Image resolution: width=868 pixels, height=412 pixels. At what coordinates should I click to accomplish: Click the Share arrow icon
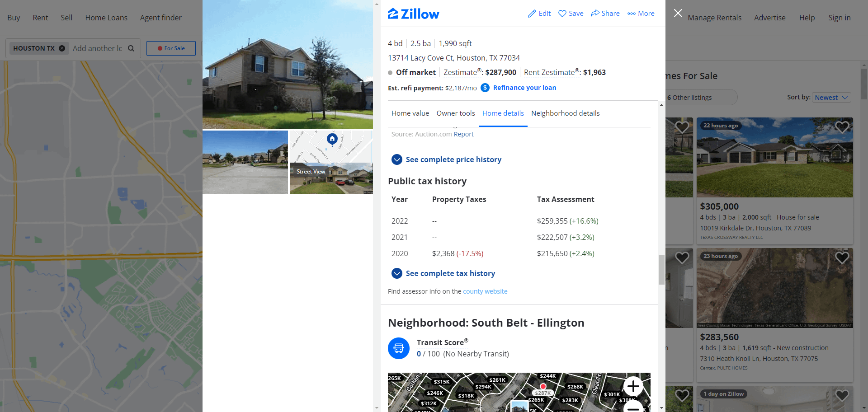pos(595,13)
